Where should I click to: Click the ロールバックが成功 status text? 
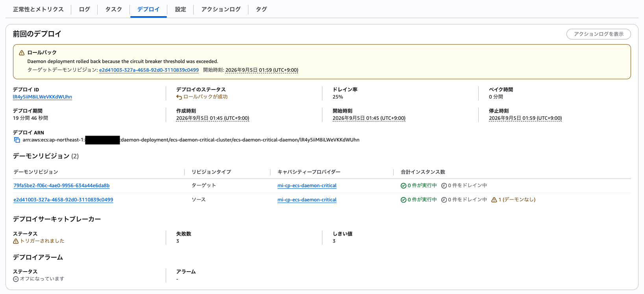click(205, 97)
